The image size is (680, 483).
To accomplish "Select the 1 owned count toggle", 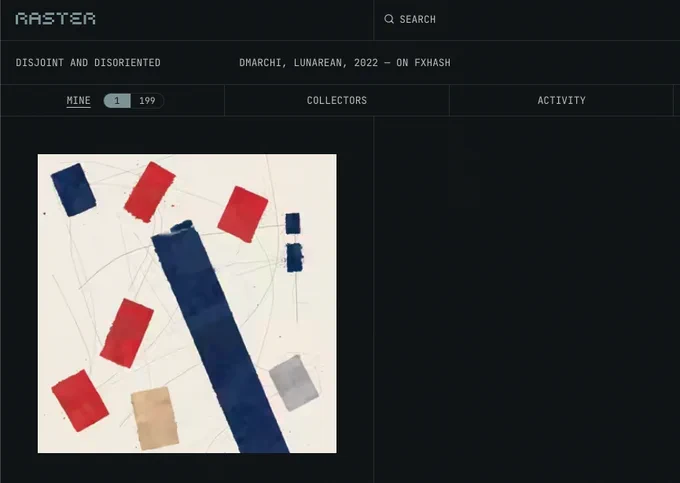I will tap(117, 101).
